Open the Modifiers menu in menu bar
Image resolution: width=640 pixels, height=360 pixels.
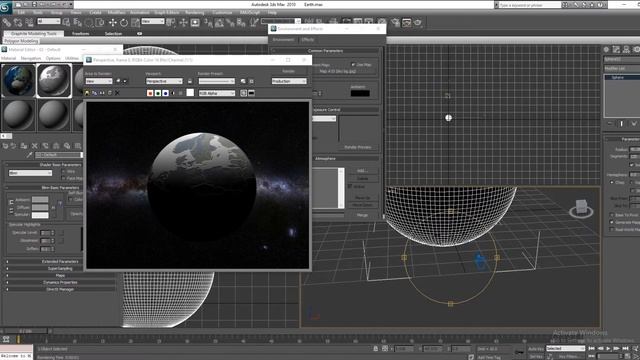[x=116, y=13]
